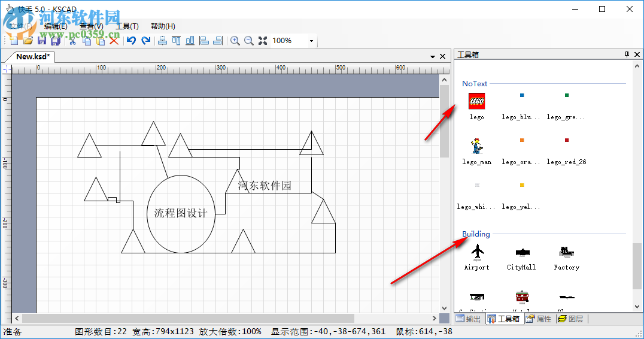Screen dimensions: 644x339
Task: Open the 查看(V) menu
Action: [92, 26]
